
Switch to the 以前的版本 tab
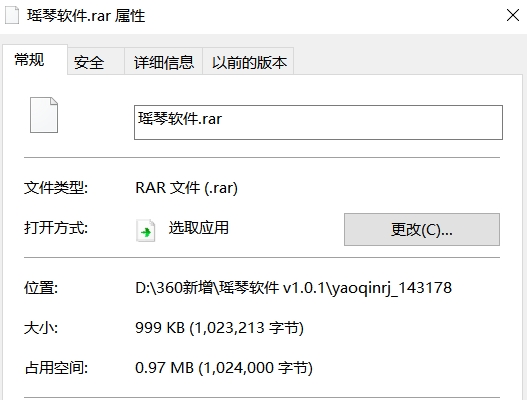[x=248, y=62]
